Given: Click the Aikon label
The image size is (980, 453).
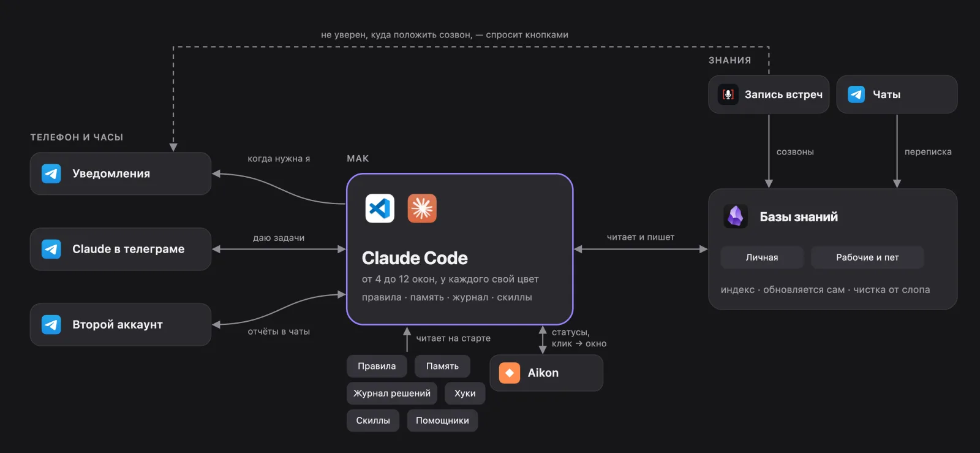Looking at the screenshot, I should [543, 373].
